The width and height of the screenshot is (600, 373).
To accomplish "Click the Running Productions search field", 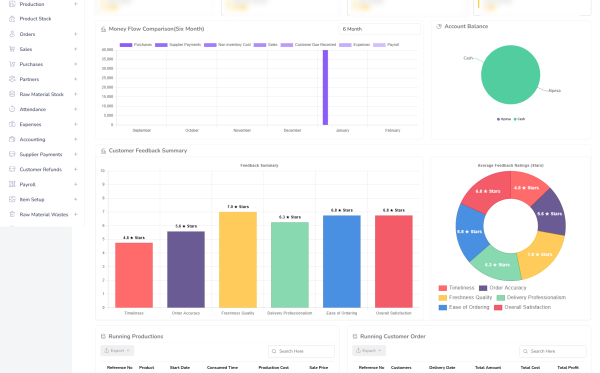I will 302,351.
